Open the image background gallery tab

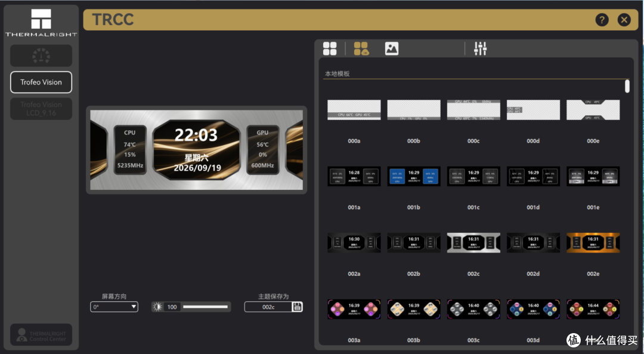(392, 48)
